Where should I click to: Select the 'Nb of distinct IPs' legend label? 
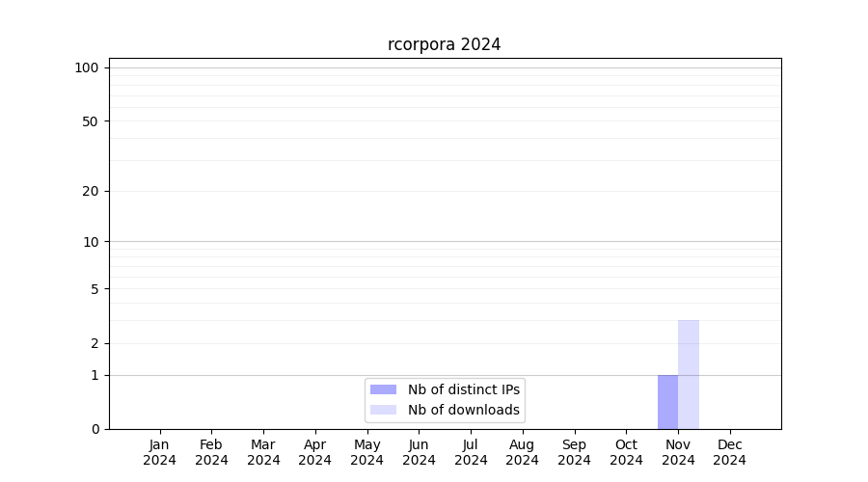(463, 389)
